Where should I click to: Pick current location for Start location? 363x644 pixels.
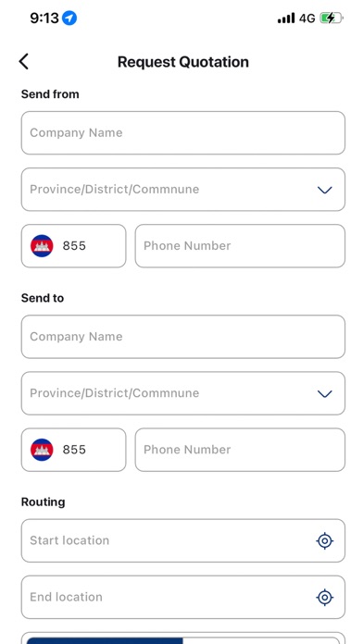[x=325, y=541]
